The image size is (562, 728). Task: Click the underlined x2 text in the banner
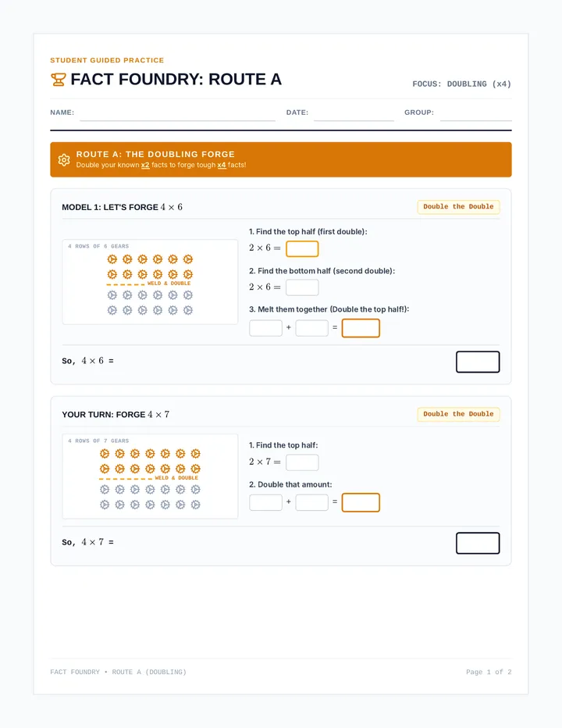pos(145,165)
